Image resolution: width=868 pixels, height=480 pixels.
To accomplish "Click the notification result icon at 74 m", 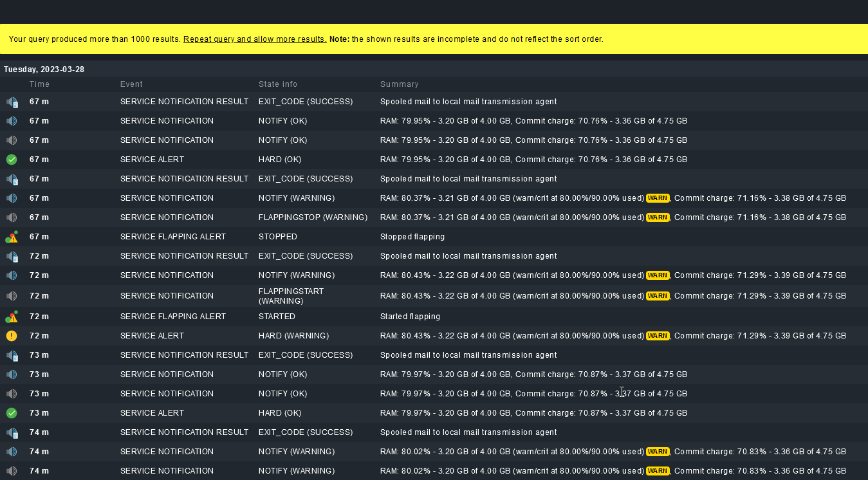I will (x=12, y=432).
